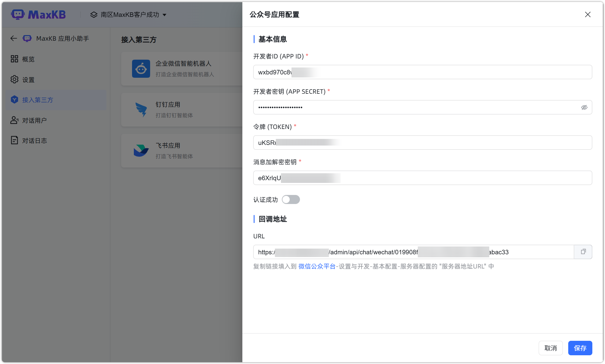This screenshot has width=605, height=364.
Task: Click the back arrow beside MaxKB 应用小助手
Action: click(13, 38)
